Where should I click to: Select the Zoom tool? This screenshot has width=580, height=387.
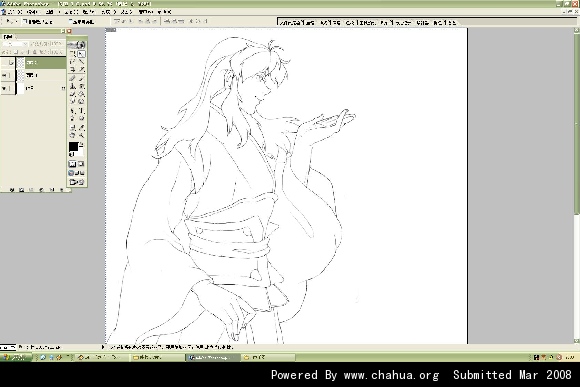81,135
